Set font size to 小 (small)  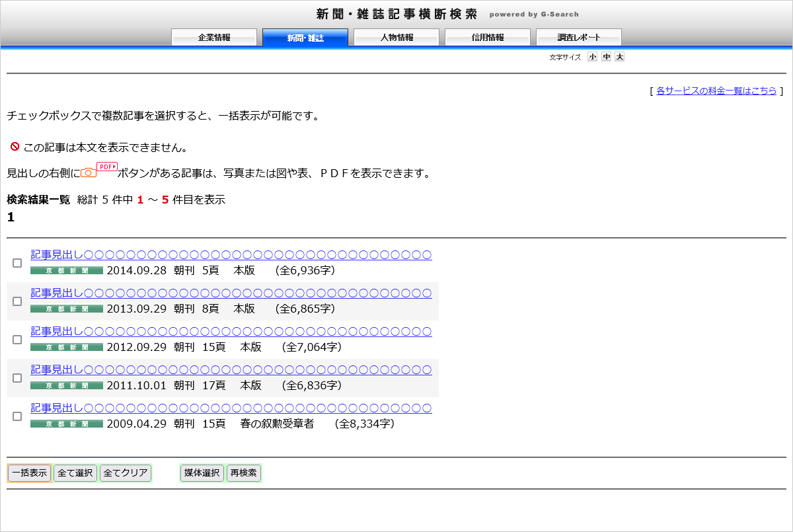click(x=592, y=57)
